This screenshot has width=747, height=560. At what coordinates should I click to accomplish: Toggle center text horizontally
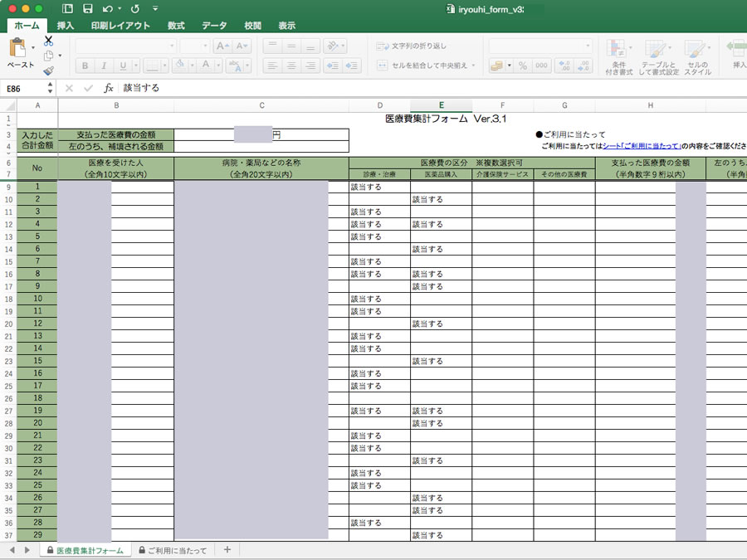(x=291, y=66)
